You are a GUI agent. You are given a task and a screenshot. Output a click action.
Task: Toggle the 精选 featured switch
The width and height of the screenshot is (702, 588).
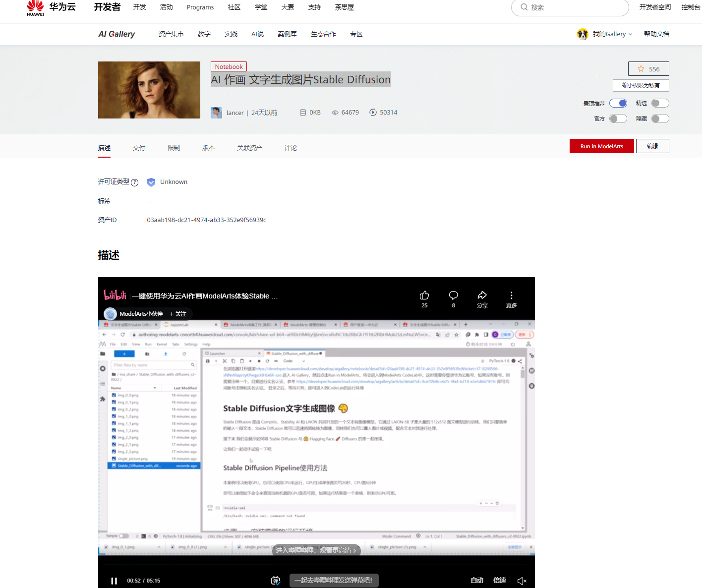pos(660,103)
